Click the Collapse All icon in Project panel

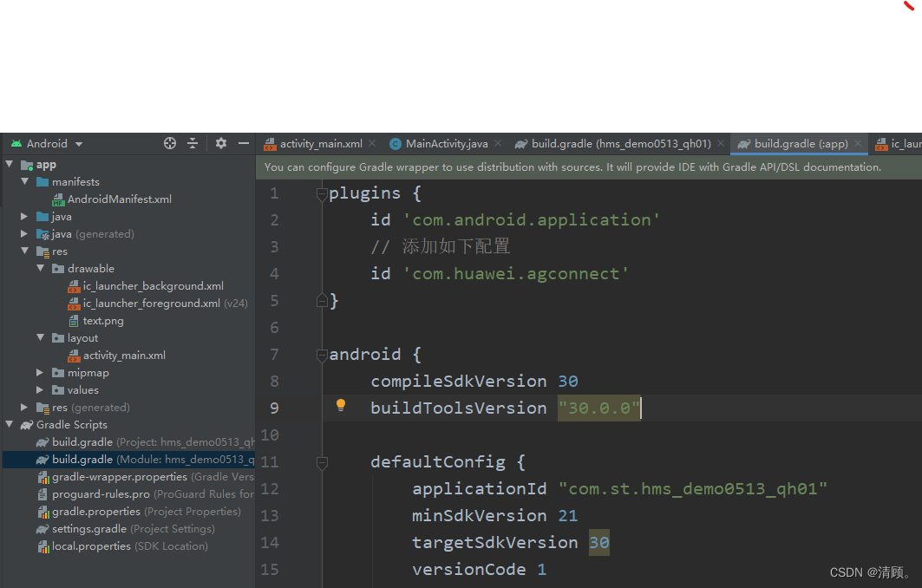pos(193,143)
